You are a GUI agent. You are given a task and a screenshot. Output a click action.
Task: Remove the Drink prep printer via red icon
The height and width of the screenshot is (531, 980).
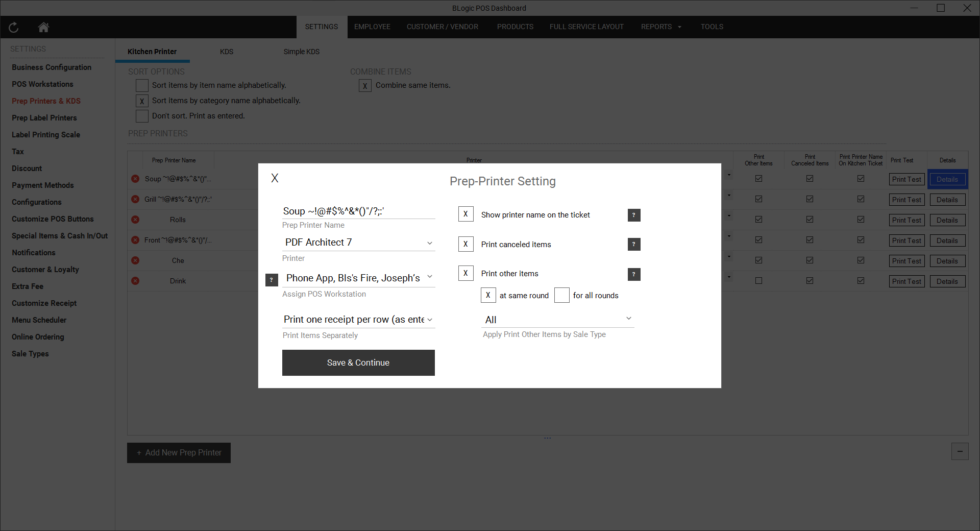[135, 281]
